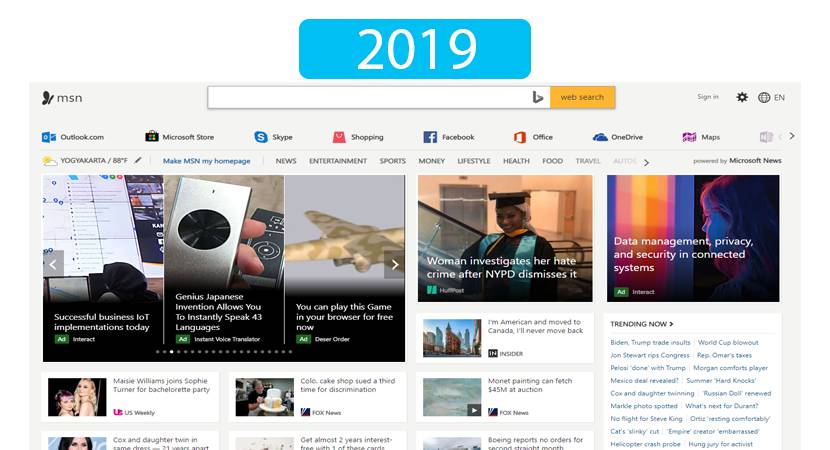Click Sign in link
This screenshot has height=450, width=830.
pos(708,97)
